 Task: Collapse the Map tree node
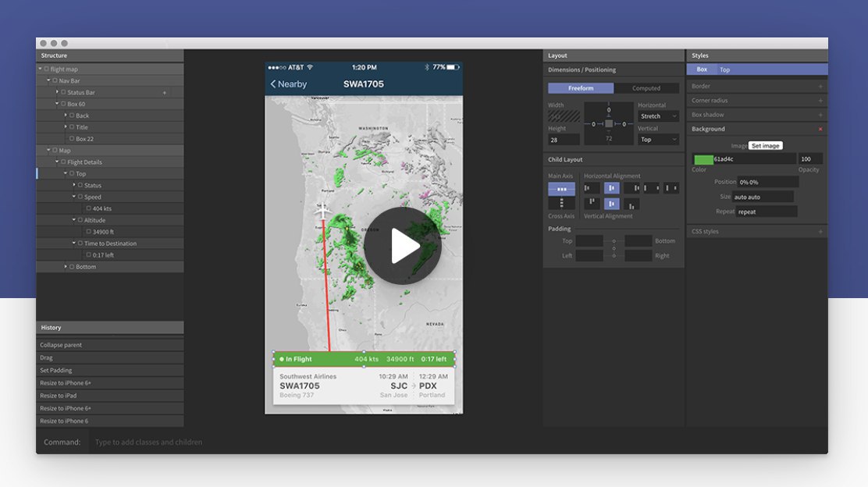point(48,150)
